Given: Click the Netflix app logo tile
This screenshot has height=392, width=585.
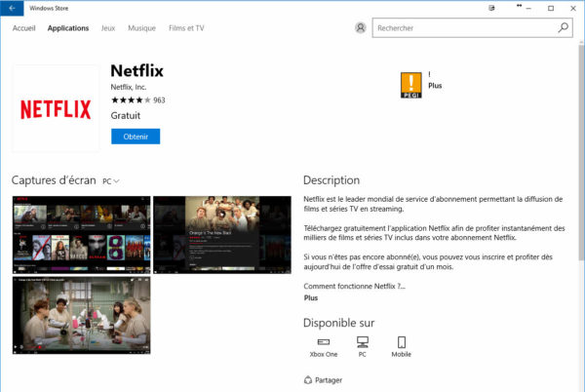Looking at the screenshot, I should click(x=56, y=108).
